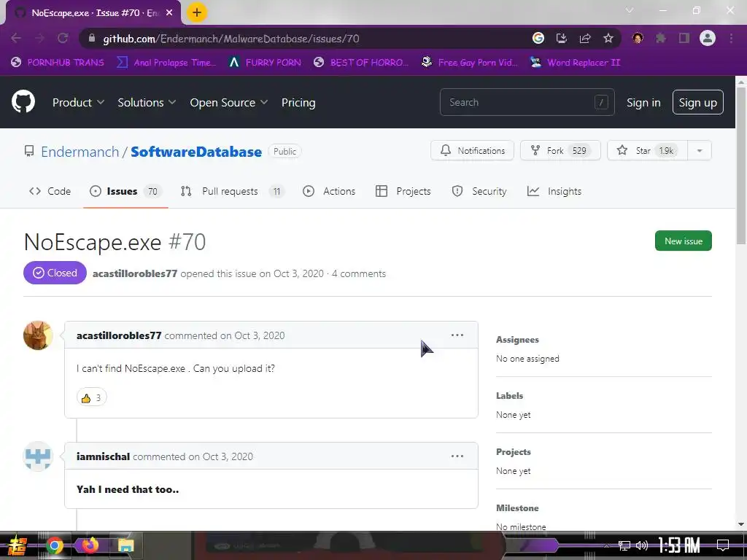Click the Notifications bell button
747x560 pixels.
[x=472, y=150]
